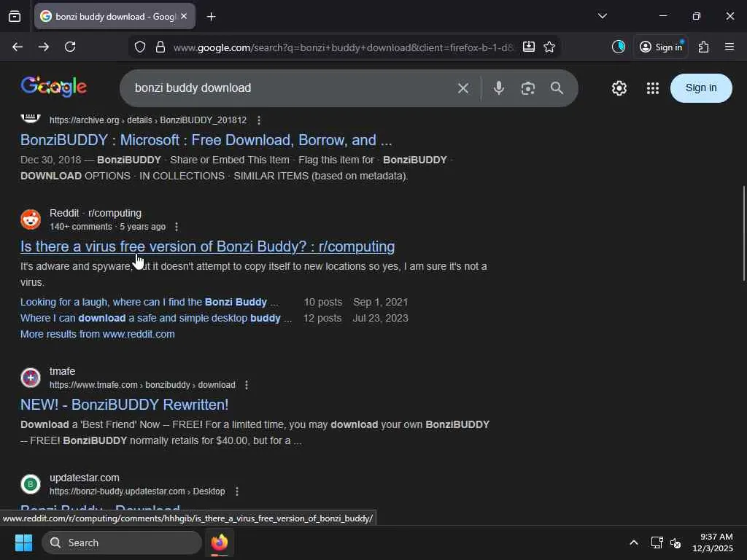This screenshot has width=747, height=560.
Task: Close the bonzi buddy download tab
Action: point(184,16)
